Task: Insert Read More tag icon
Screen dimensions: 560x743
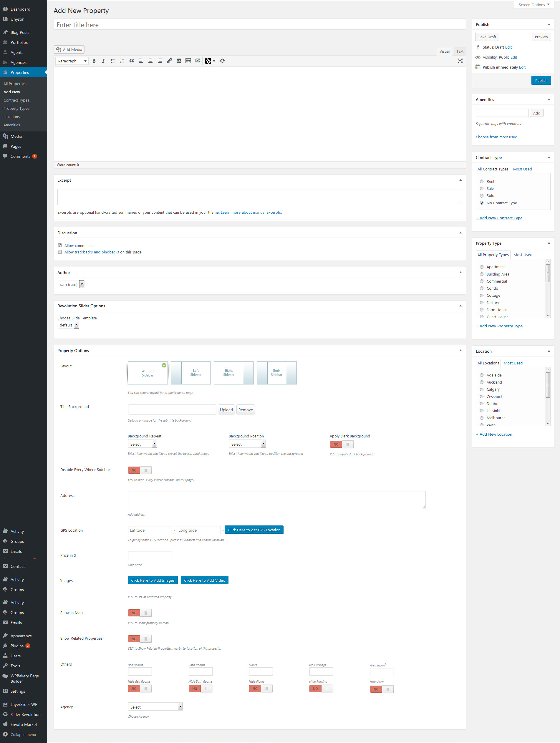Action: click(179, 61)
